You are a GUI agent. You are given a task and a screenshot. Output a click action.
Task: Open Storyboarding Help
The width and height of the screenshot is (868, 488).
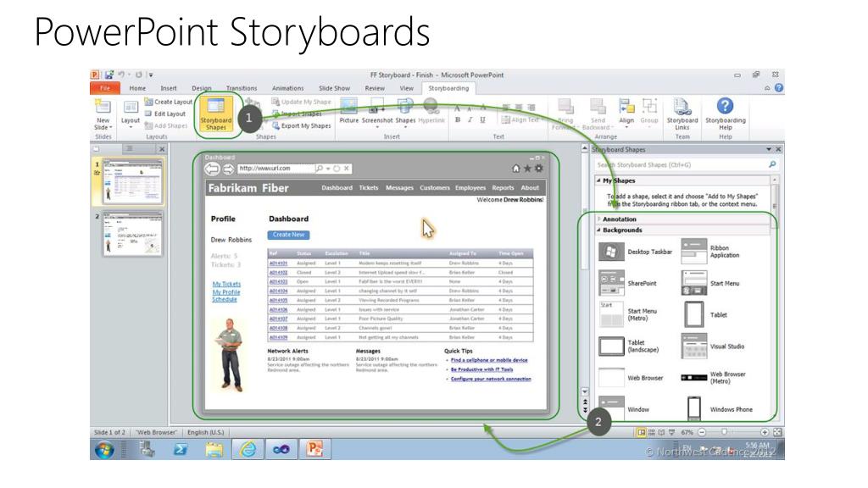[726, 114]
